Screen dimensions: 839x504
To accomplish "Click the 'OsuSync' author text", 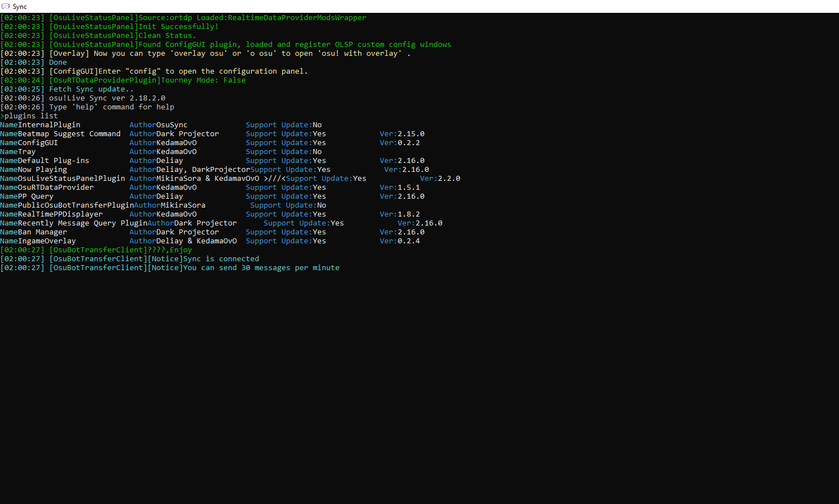I will click(x=172, y=125).
